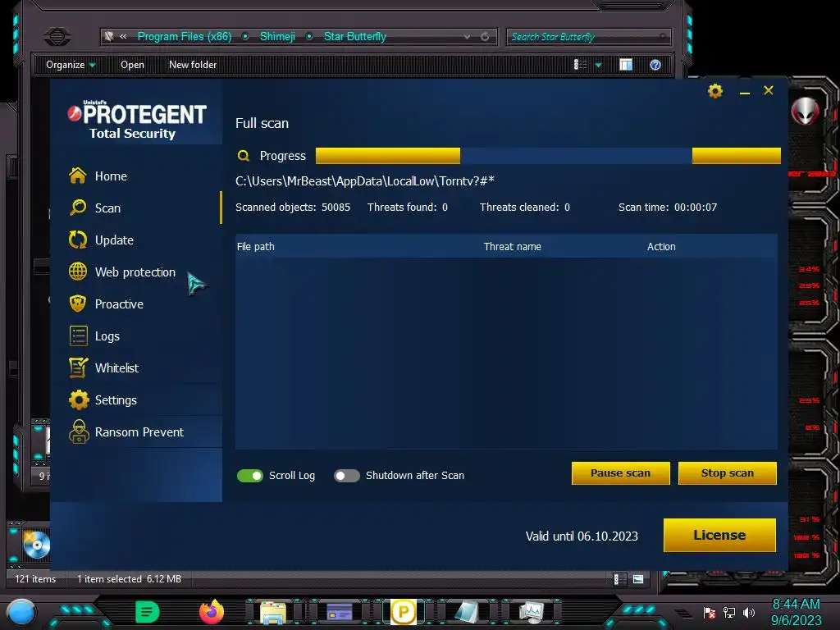Image resolution: width=840 pixels, height=630 pixels.
Task: Click the Settings gear icon in sidebar
Action: pyautogui.click(x=78, y=400)
